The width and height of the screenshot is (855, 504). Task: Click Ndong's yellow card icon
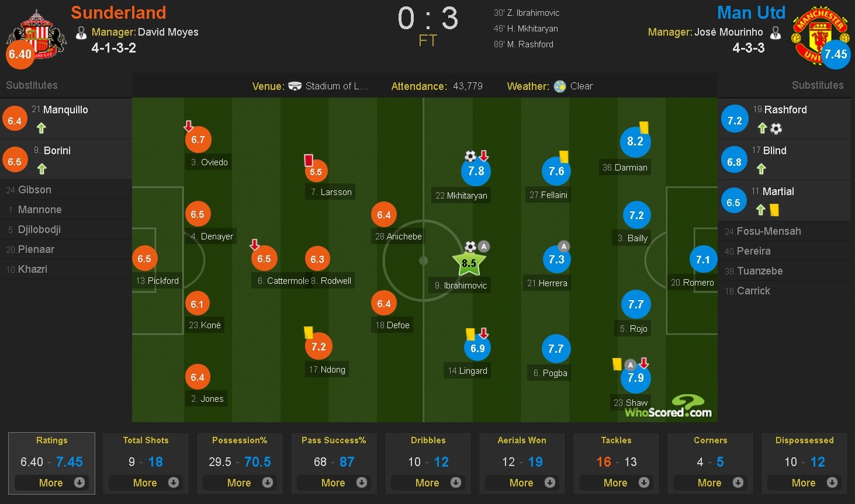tap(309, 332)
